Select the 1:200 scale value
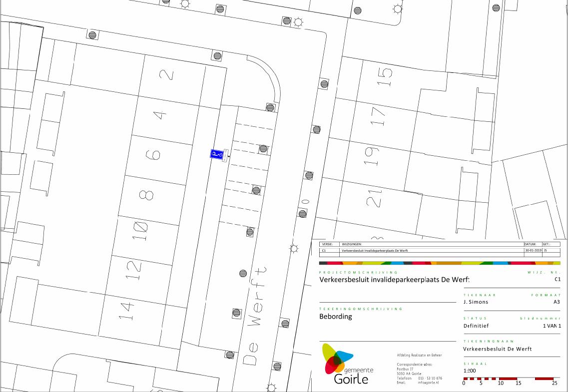 coord(469,371)
